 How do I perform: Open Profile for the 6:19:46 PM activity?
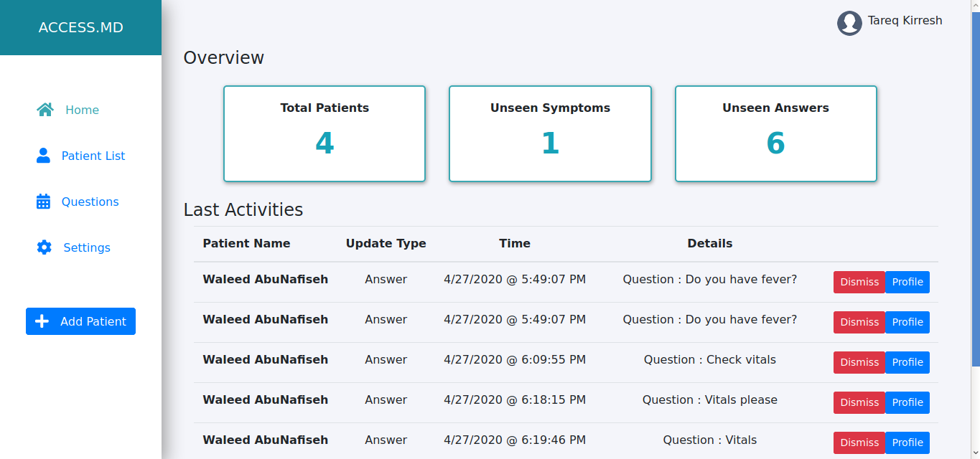[907, 443]
